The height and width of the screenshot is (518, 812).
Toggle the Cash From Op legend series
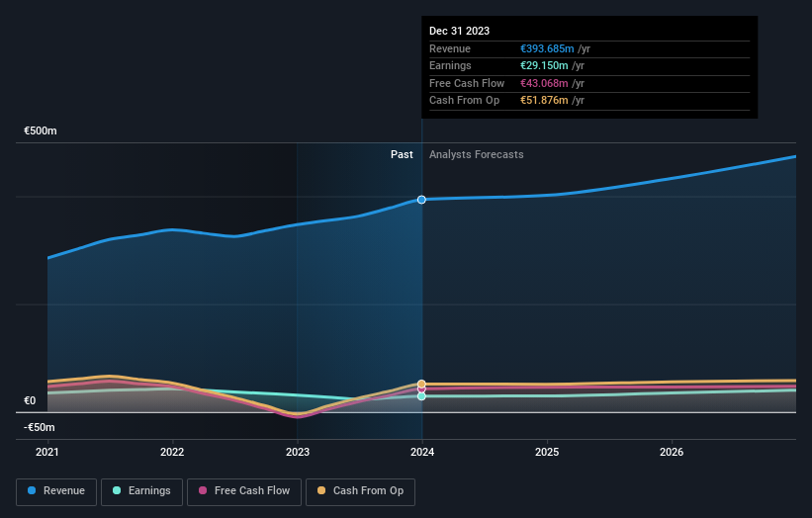point(360,491)
